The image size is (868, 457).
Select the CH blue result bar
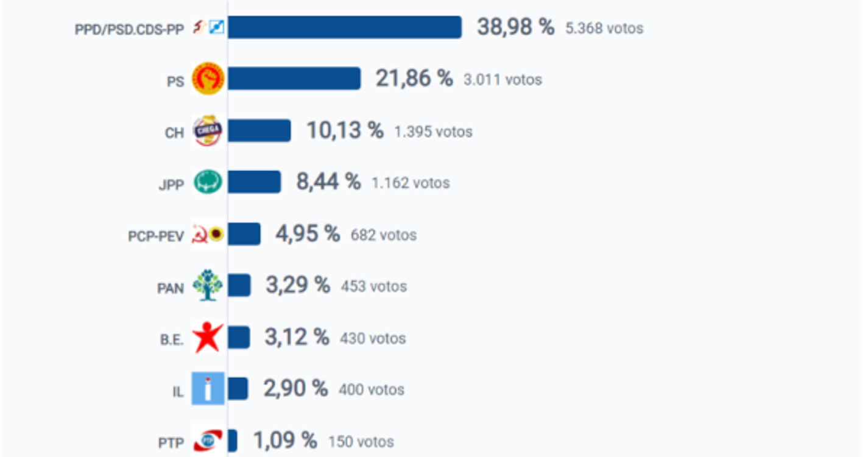(x=259, y=130)
